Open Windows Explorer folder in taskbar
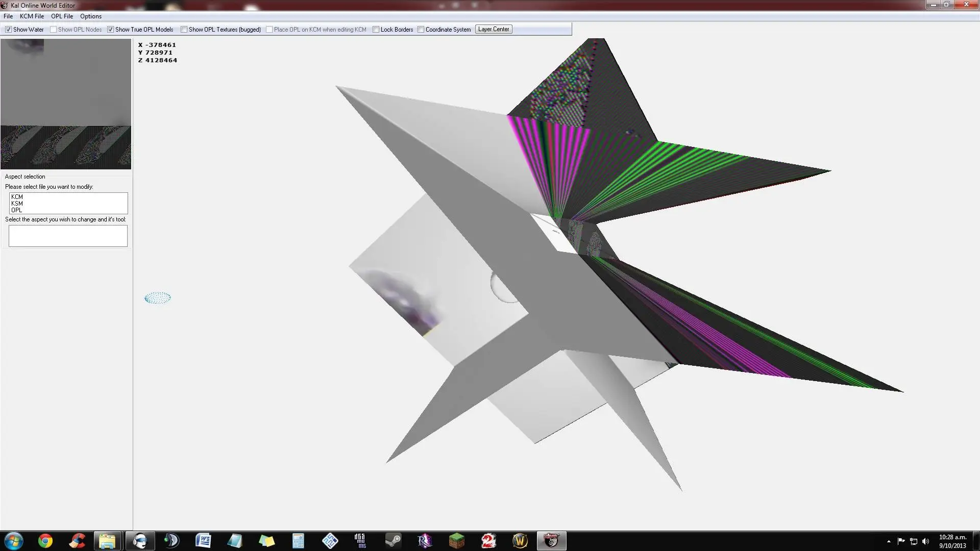Screen dimensions: 980x551 (x=108, y=541)
